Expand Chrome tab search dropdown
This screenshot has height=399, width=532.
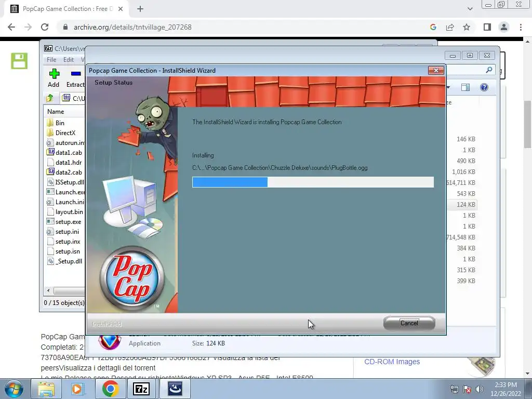tap(470, 9)
